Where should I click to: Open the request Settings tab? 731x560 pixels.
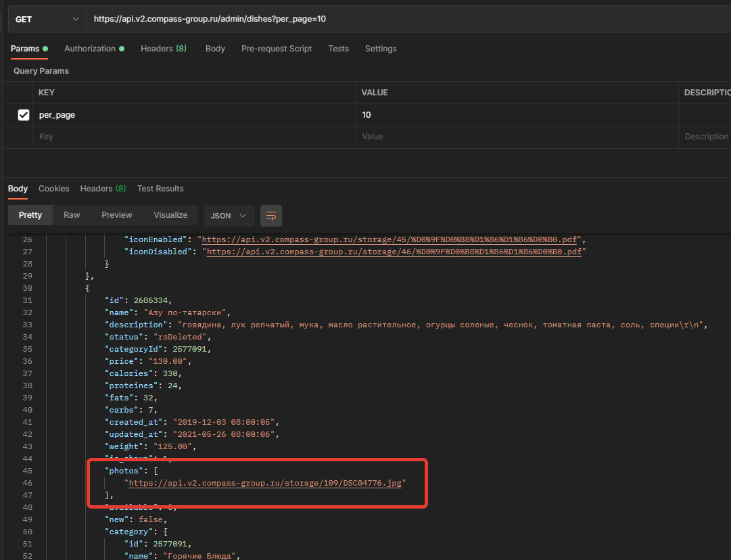381,49
